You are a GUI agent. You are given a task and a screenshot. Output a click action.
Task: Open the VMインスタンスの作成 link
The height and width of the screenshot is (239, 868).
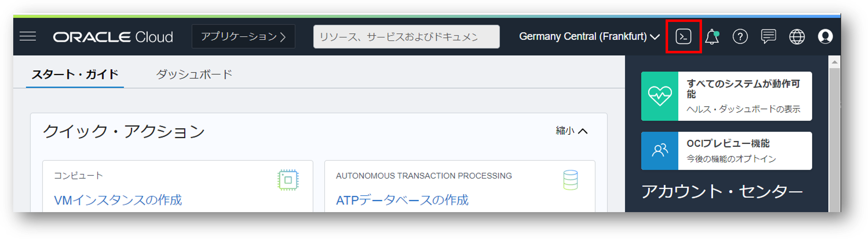(118, 200)
